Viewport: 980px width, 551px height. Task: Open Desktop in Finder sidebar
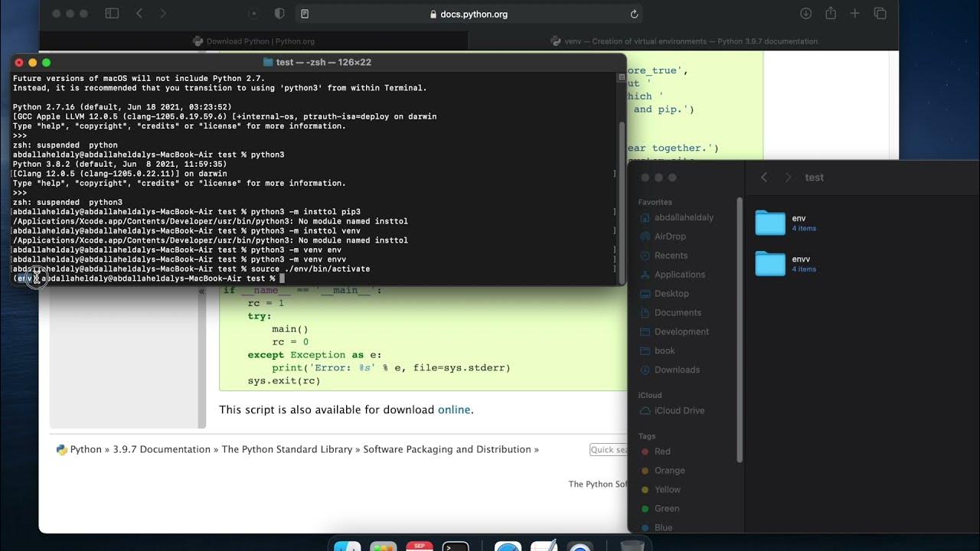point(671,294)
